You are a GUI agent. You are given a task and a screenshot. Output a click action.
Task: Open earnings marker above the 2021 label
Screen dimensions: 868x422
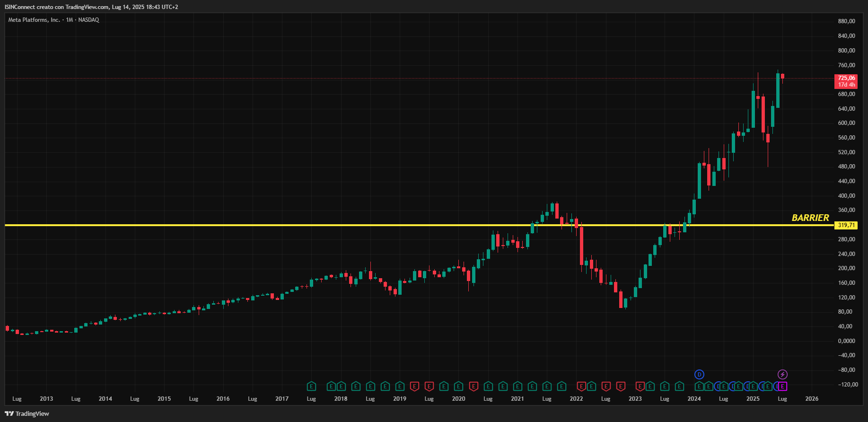[517, 387]
